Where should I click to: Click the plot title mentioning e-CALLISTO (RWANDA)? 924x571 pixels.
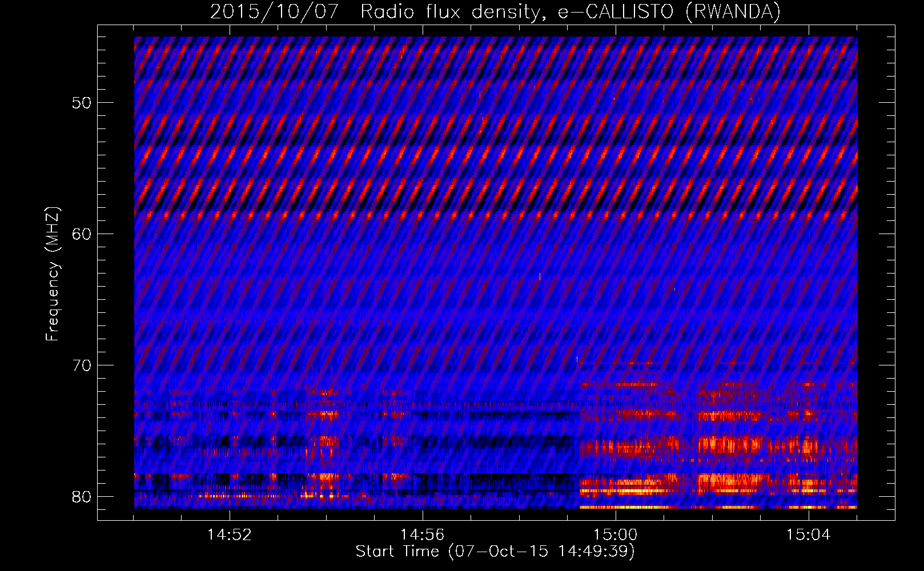(495, 11)
